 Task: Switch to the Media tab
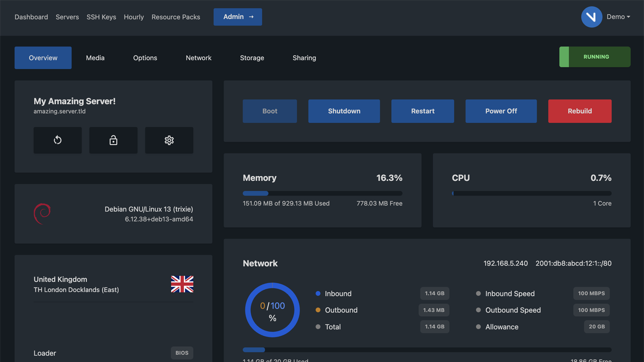click(95, 58)
